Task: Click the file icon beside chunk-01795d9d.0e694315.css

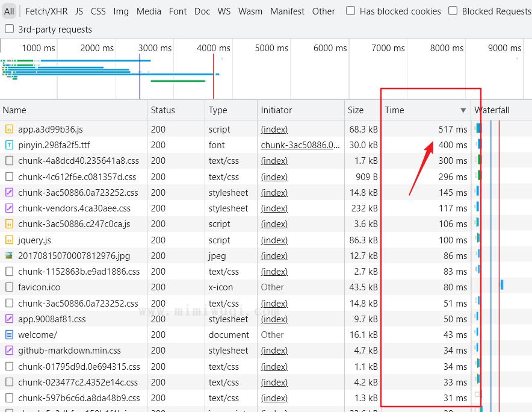Action: [x=9, y=366]
